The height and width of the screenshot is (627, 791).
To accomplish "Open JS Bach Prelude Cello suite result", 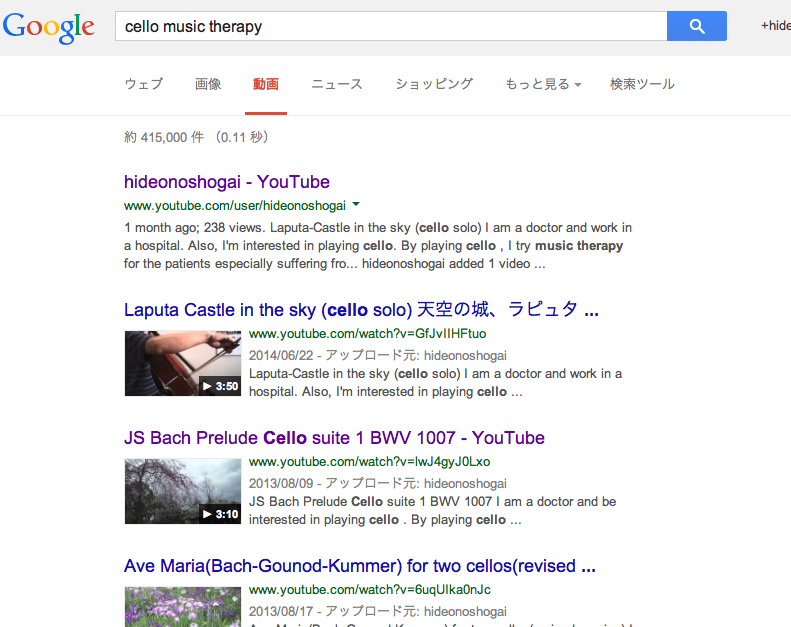I will coord(334,438).
